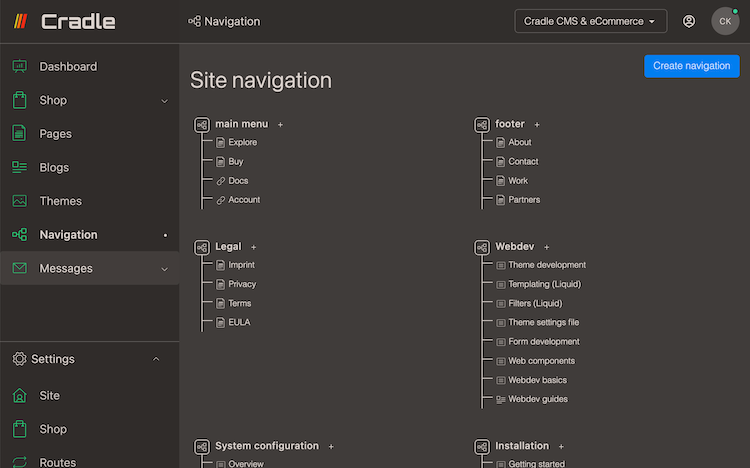
Task: Expand the Shop menu chevron at top
Action: (x=165, y=101)
